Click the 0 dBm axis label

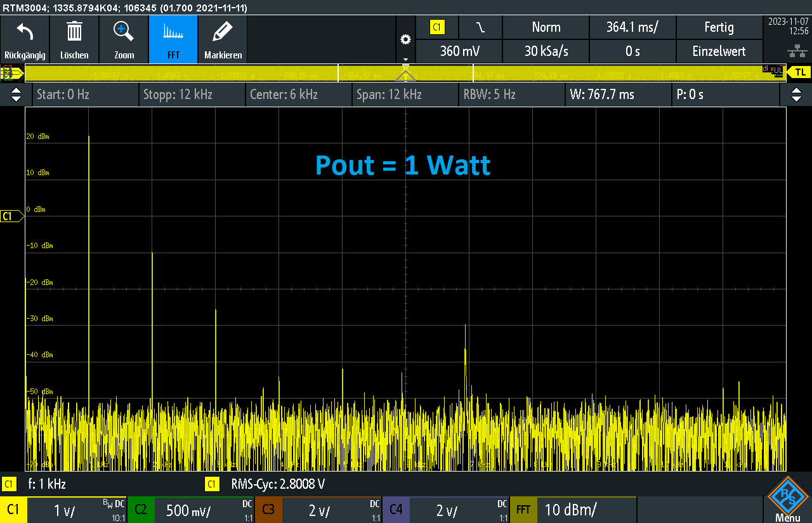36,209
